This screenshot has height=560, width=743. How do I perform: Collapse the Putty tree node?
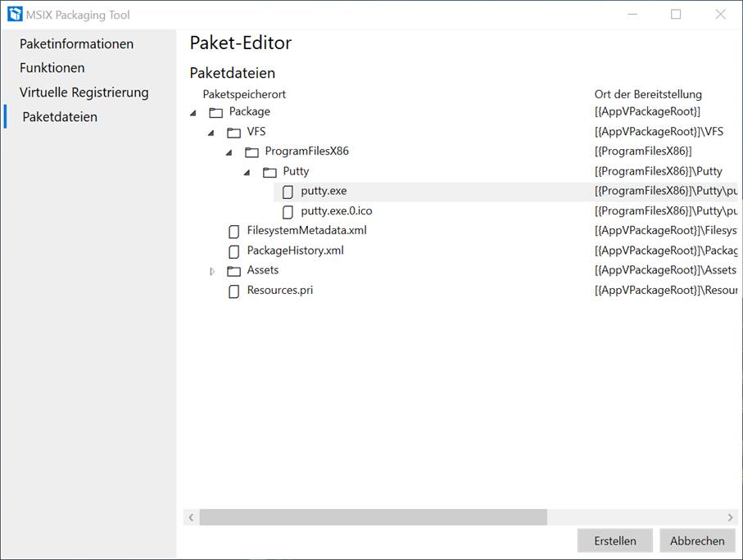(x=247, y=173)
